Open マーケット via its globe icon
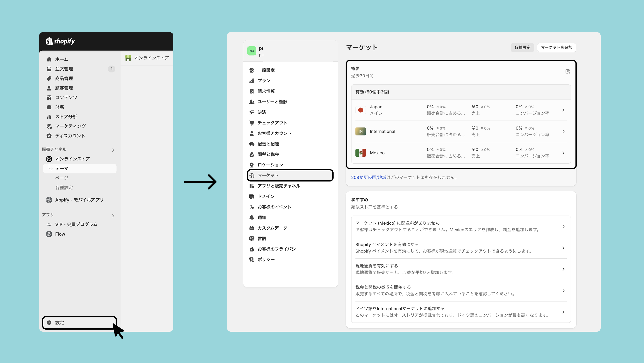 point(252,175)
